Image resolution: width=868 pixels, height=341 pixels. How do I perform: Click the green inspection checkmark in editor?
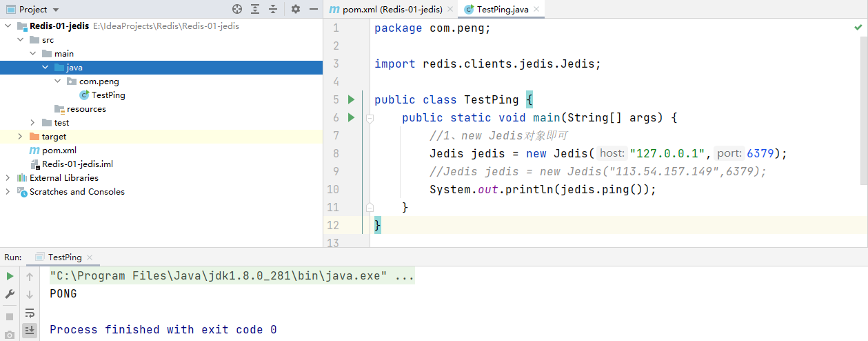click(x=858, y=28)
